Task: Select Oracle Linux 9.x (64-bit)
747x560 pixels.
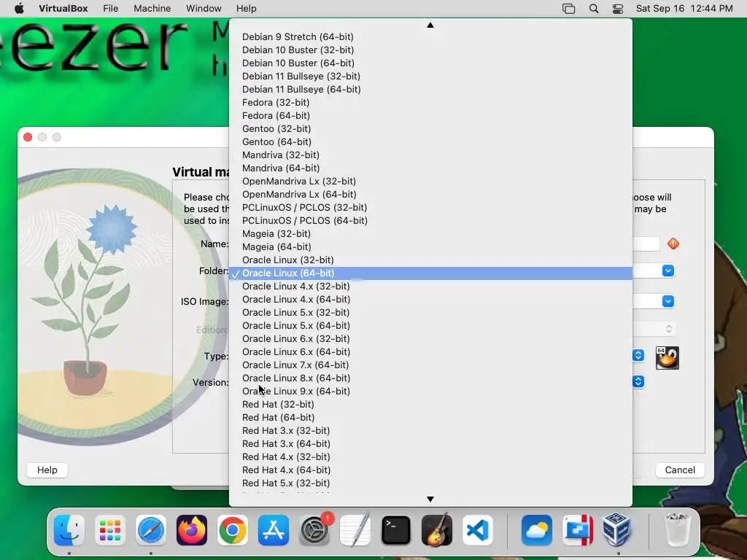Action: click(430, 392)
